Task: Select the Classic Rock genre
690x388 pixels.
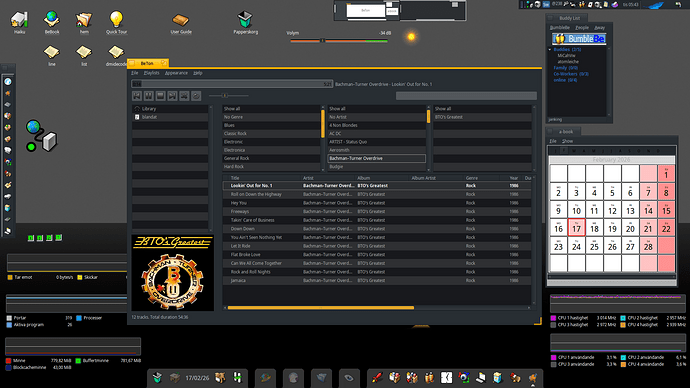Action: tap(272, 134)
